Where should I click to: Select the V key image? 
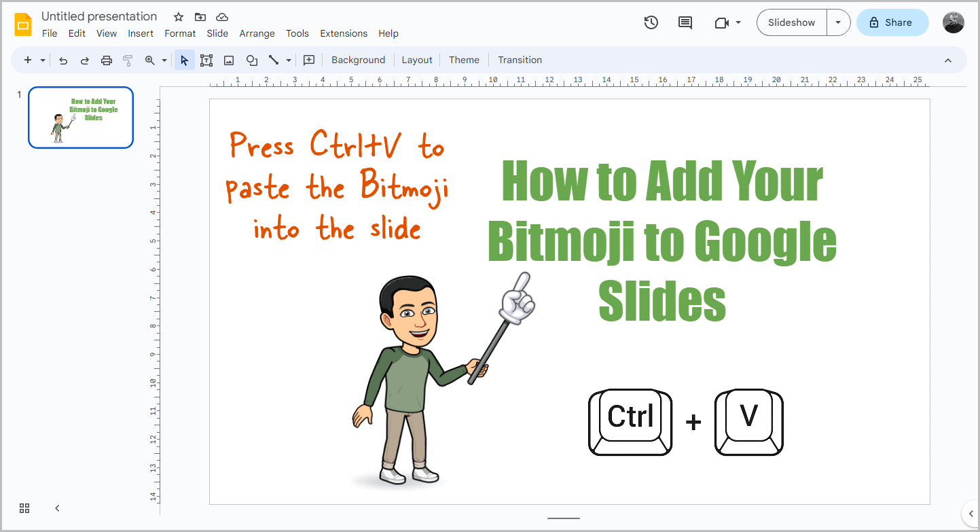click(x=748, y=422)
